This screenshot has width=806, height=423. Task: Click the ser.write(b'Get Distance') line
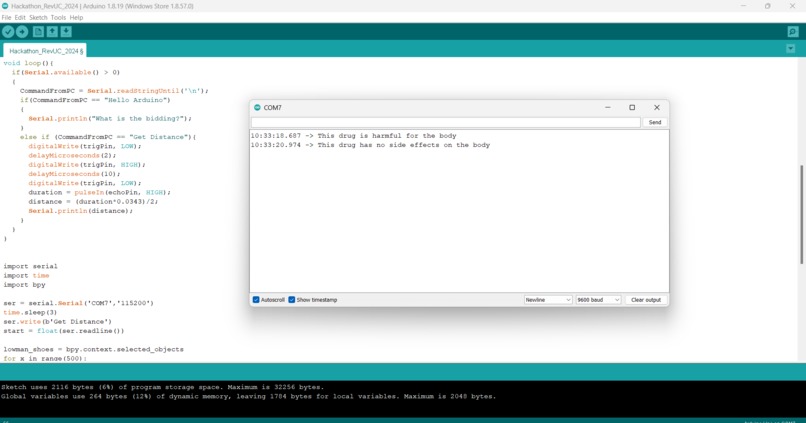point(58,322)
